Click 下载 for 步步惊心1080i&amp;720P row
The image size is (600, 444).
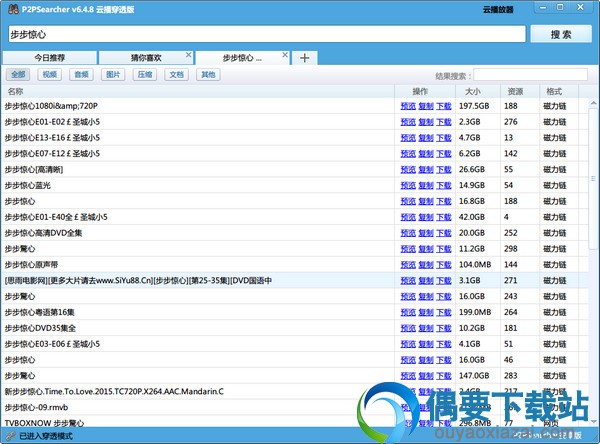coord(444,106)
